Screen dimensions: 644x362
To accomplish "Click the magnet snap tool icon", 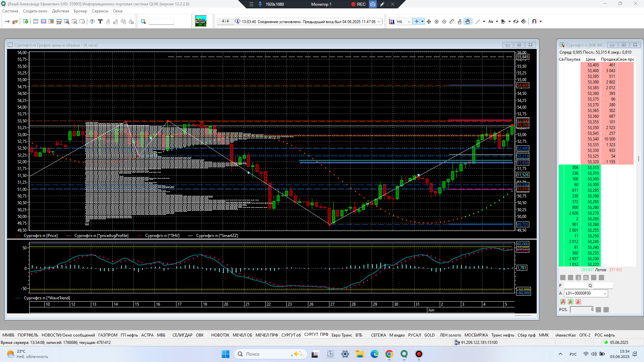I will [534, 21].
